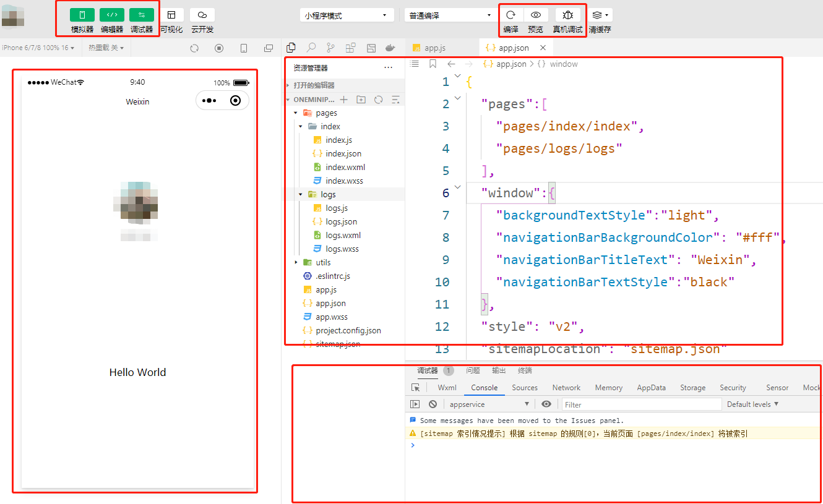The height and width of the screenshot is (504, 823).
Task: Open the Network devtools tab
Action: [x=566, y=388]
